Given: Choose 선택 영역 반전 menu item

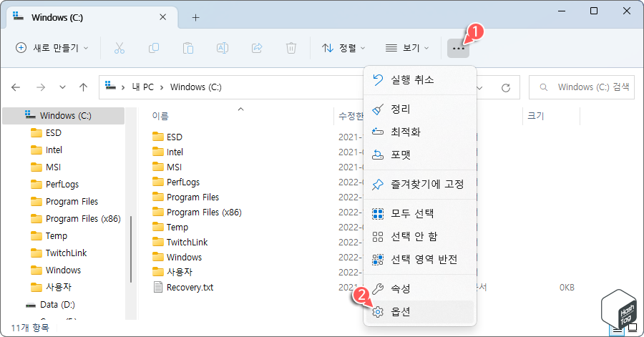Looking at the screenshot, I should point(420,260).
